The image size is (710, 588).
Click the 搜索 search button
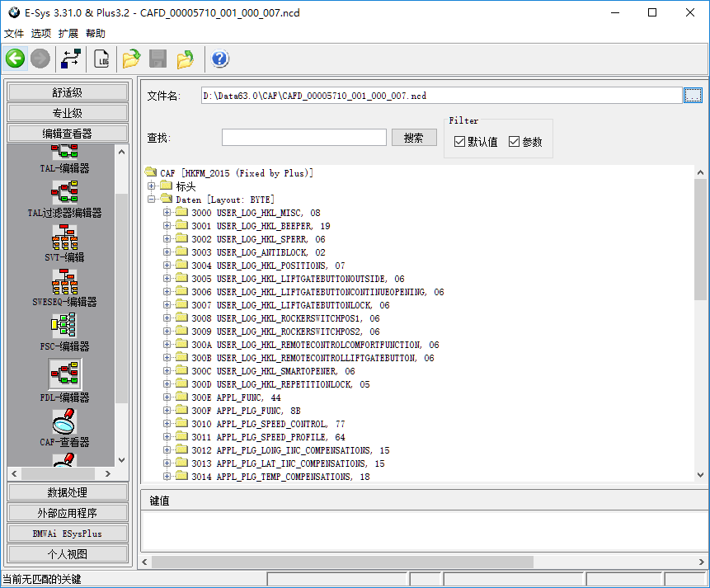point(414,138)
